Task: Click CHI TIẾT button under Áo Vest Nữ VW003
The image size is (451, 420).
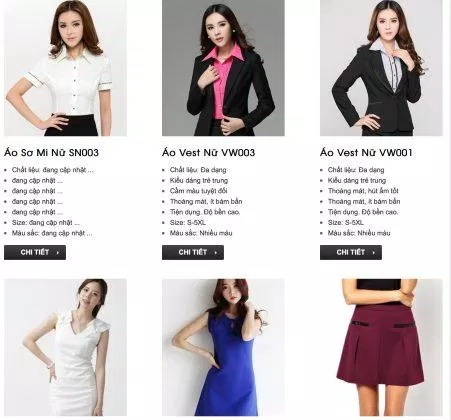Action: 193,252
